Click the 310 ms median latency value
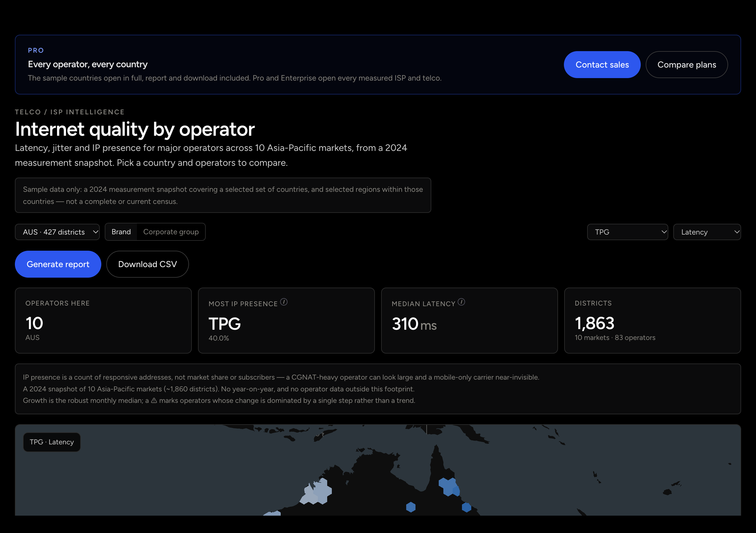This screenshot has width=756, height=533. point(414,324)
